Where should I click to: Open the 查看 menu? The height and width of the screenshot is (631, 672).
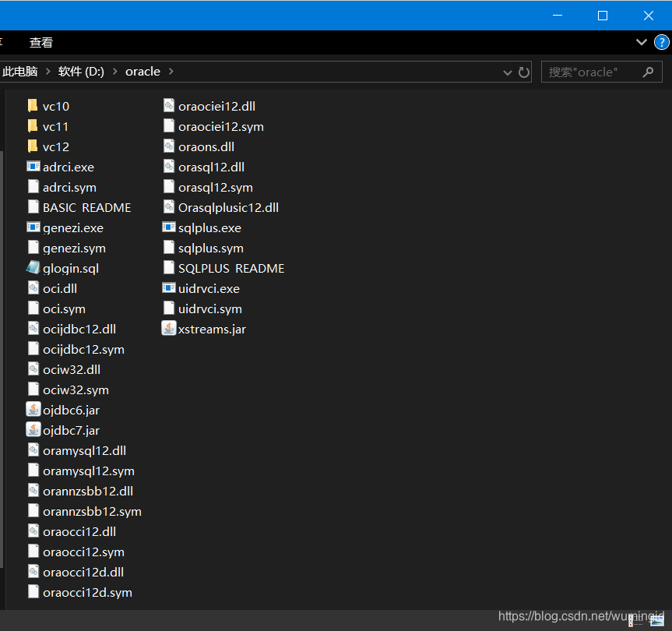[x=41, y=43]
